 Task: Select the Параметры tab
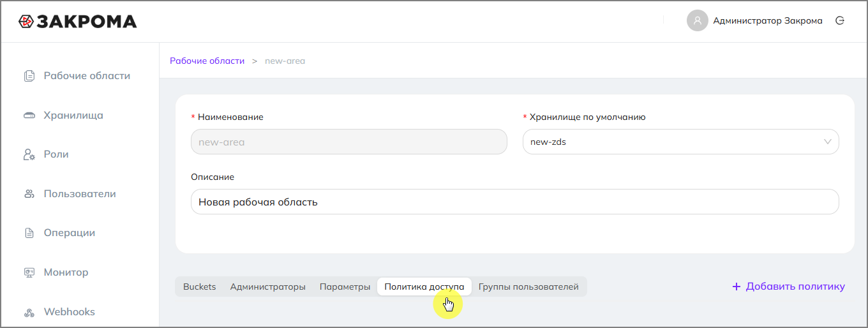[345, 287]
